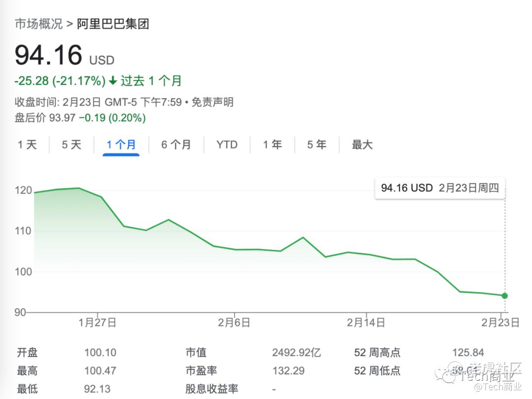
Task: Click the 股息收益率 label
Action: click(212, 389)
